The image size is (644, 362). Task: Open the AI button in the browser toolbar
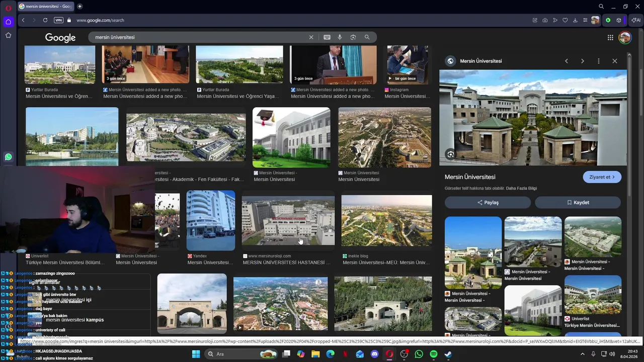click(636, 20)
